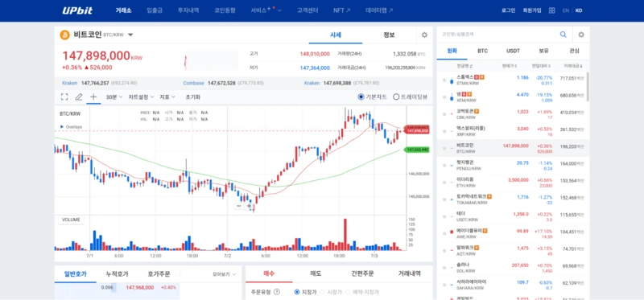644x300 pixels.
Task: Favorite the 비트코인 BTC/KRW star in list
Action: [444, 148]
